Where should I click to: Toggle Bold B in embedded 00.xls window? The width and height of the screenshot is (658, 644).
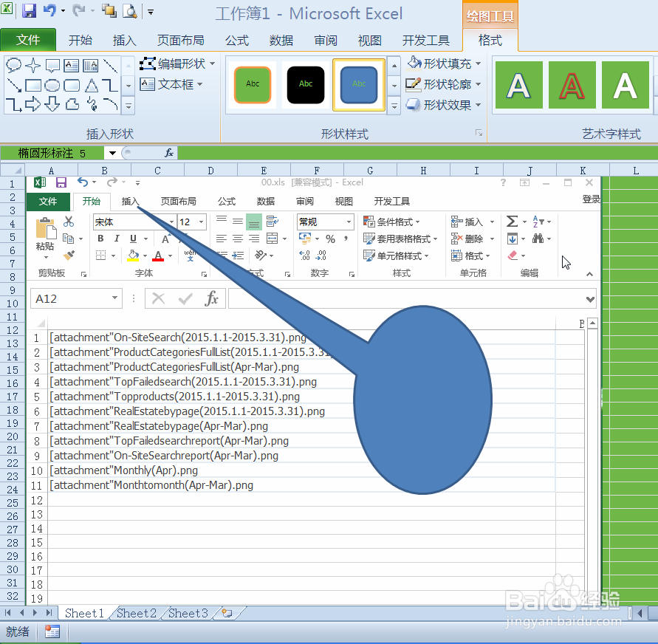[100, 239]
